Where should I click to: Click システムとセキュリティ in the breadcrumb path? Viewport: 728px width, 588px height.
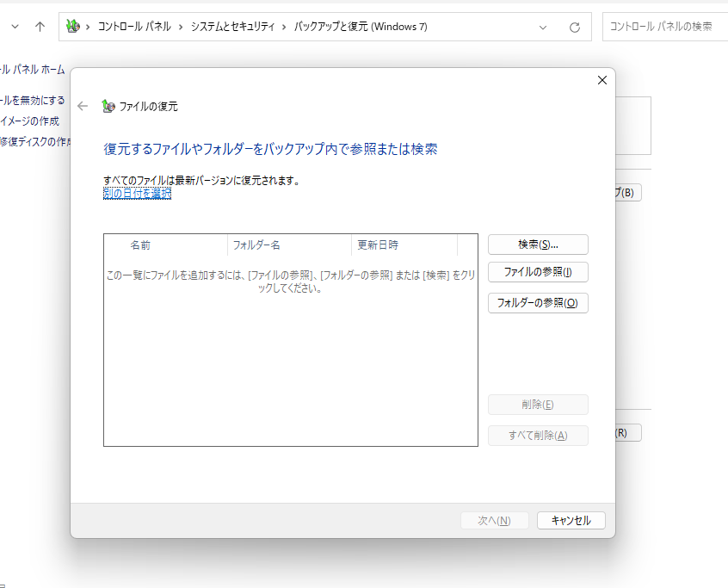[x=231, y=27]
